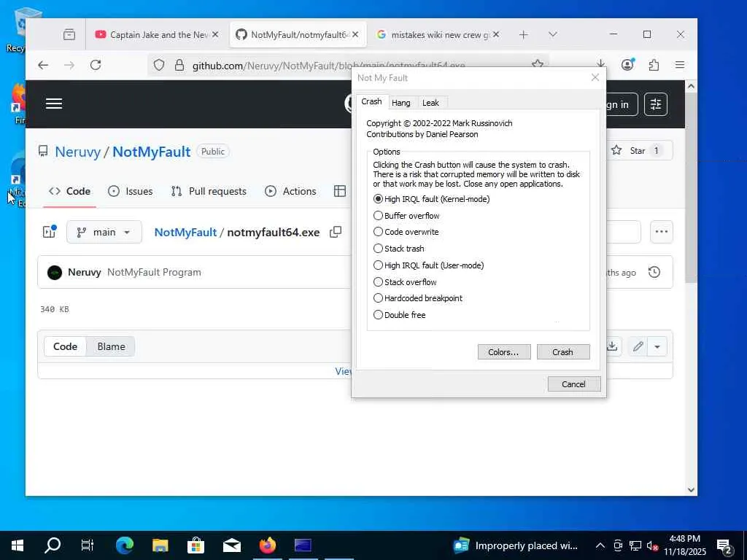Click the site padlock icon
Viewport: 747px width, 560px height.
point(179,65)
